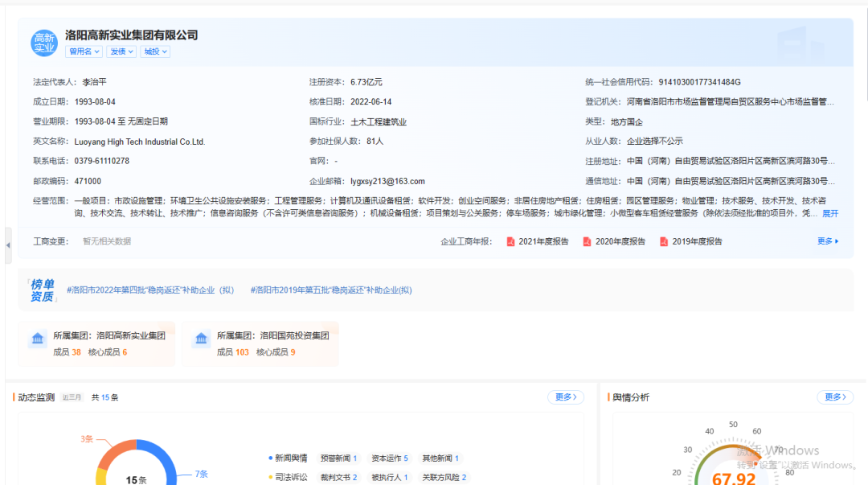Open the 2020年度报告 PDF icon

point(587,241)
